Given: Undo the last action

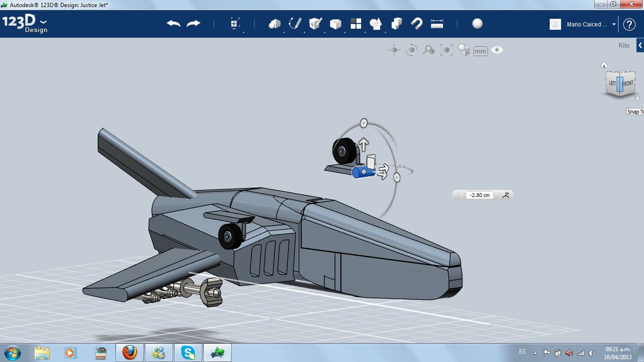Looking at the screenshot, I should pos(173,24).
